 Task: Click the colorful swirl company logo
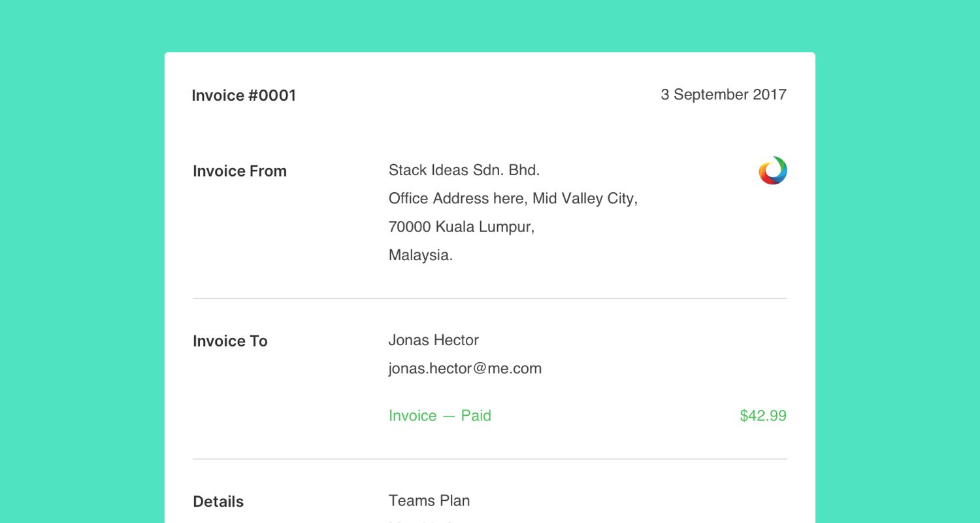(773, 171)
